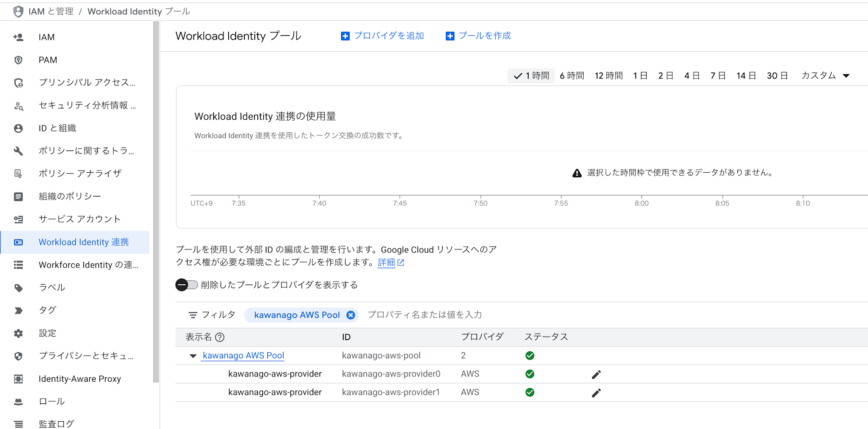Open the カスタム time range dropdown
Screen dimensions: 868x429
(x=825, y=76)
